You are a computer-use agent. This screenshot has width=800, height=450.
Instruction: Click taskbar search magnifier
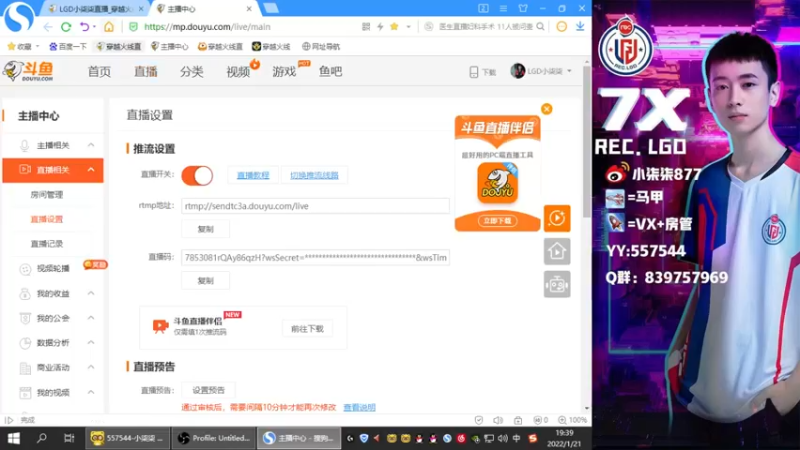42,438
